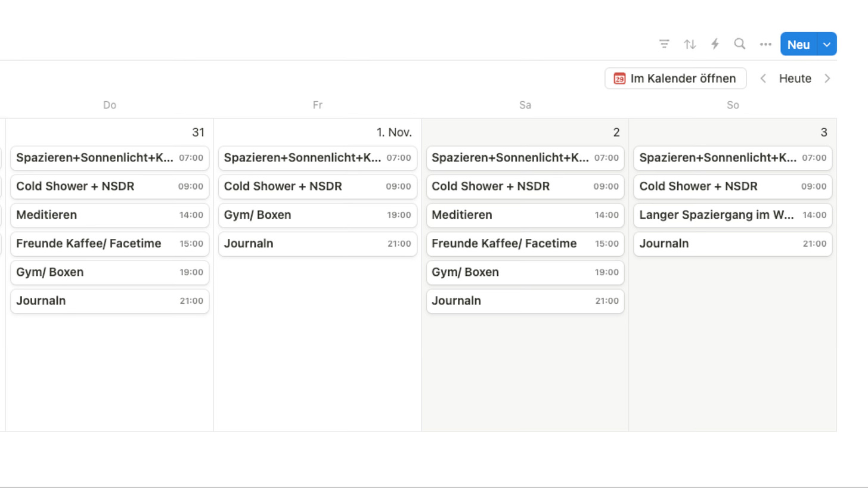Jump to today with Heute
The width and height of the screenshot is (868, 488).
pos(795,79)
